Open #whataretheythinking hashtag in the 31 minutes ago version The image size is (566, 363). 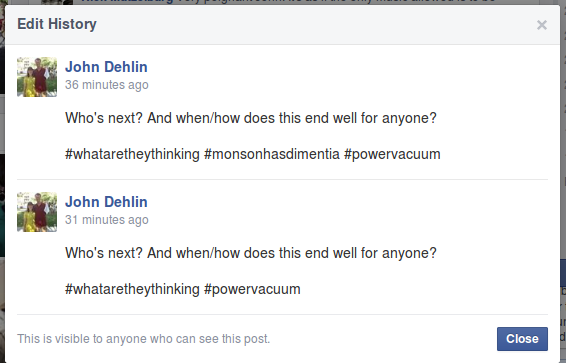[x=132, y=289]
